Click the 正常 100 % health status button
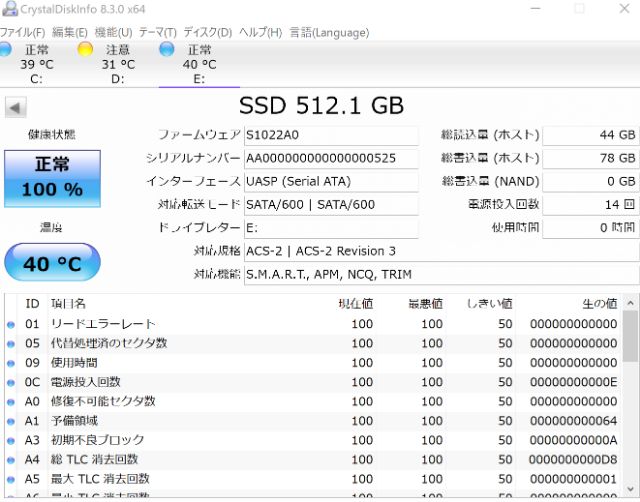The width and height of the screenshot is (640, 502). (x=52, y=179)
